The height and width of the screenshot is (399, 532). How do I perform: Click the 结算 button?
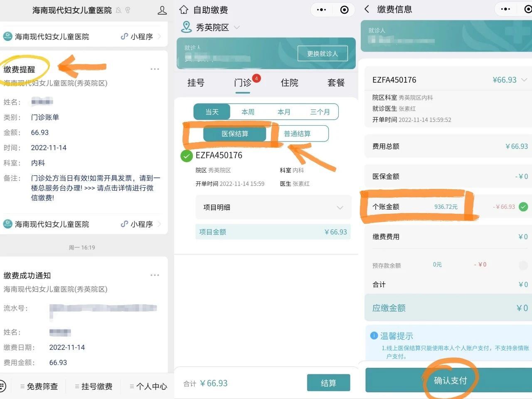pos(329,383)
